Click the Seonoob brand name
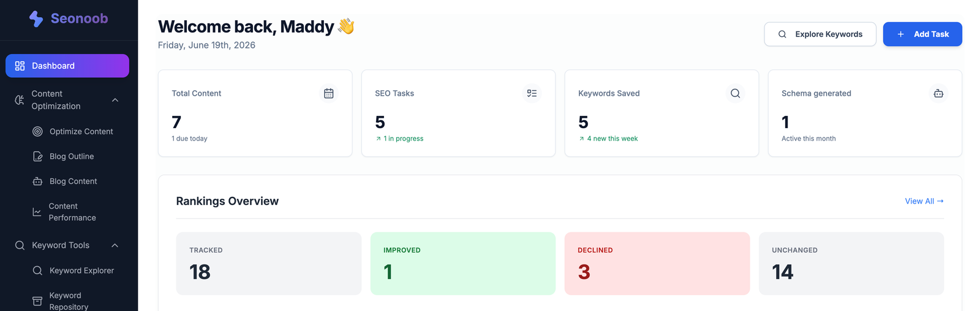The image size is (980, 311). (x=79, y=19)
